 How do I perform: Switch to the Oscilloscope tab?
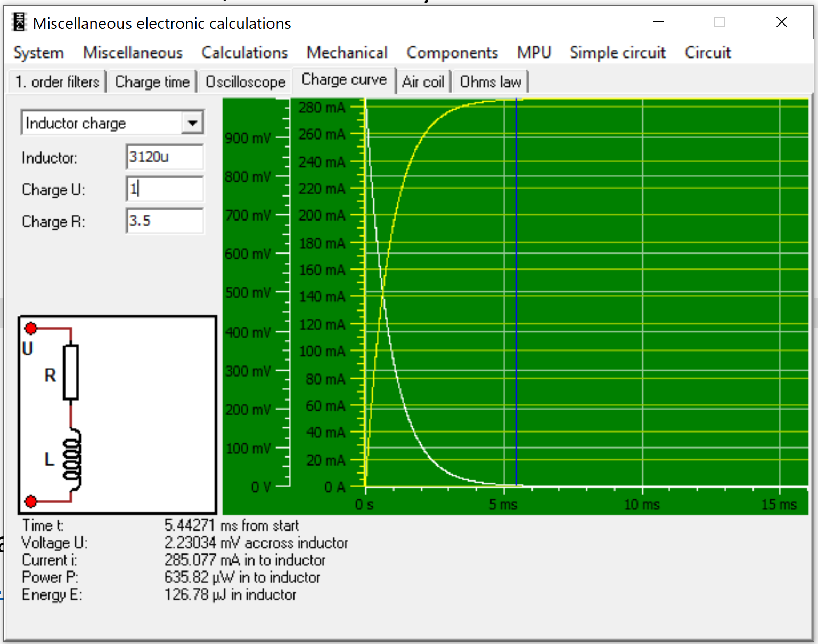(246, 82)
